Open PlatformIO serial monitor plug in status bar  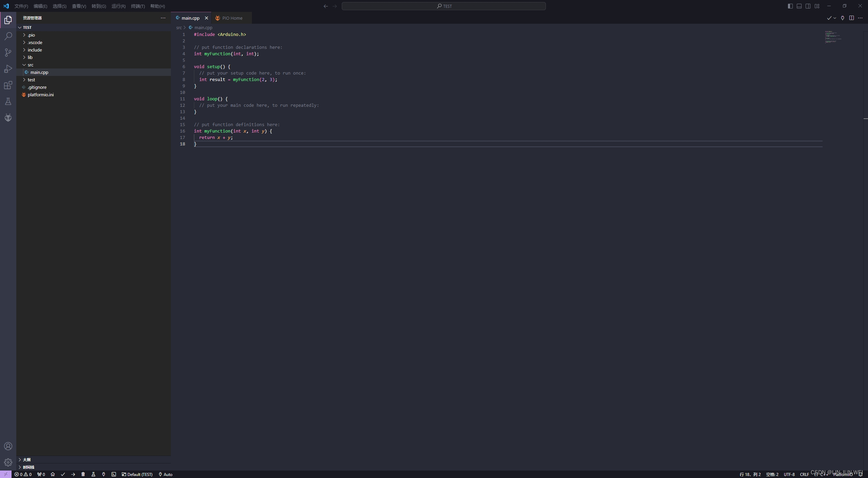pyautogui.click(x=103, y=474)
